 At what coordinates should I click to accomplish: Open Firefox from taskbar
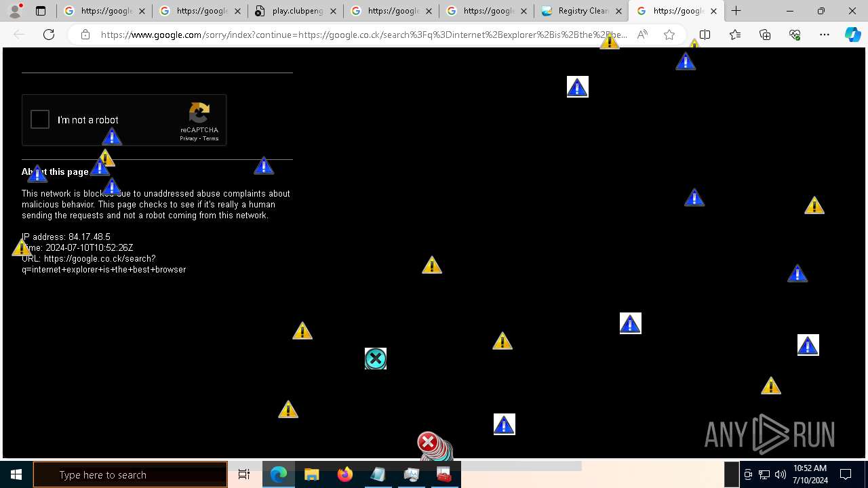pyautogui.click(x=345, y=474)
